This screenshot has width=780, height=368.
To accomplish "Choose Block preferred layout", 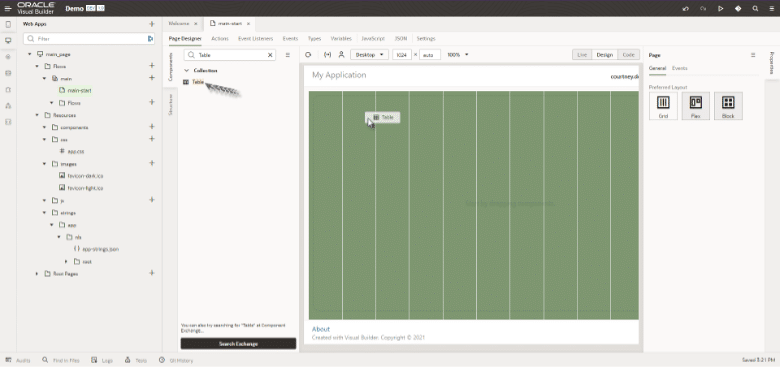I will pos(728,106).
